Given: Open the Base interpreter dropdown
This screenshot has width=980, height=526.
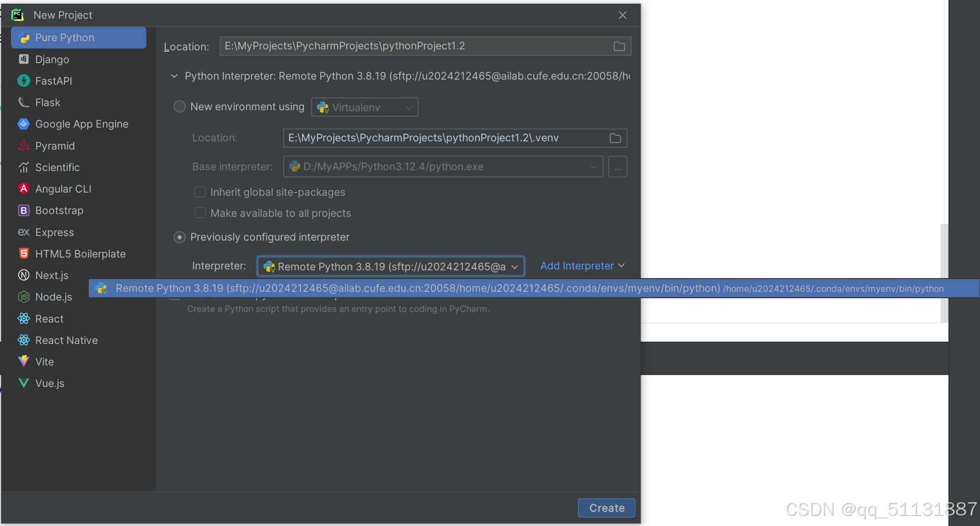Looking at the screenshot, I should (443, 166).
